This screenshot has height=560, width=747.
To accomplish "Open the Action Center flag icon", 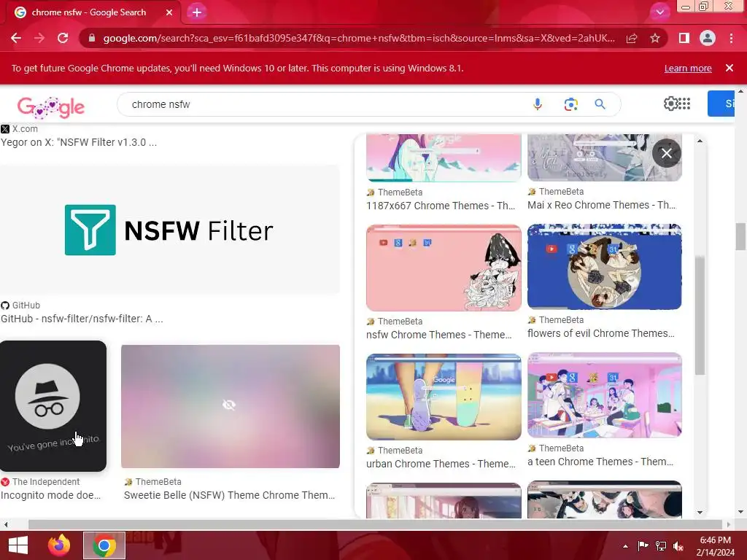I will [x=643, y=546].
